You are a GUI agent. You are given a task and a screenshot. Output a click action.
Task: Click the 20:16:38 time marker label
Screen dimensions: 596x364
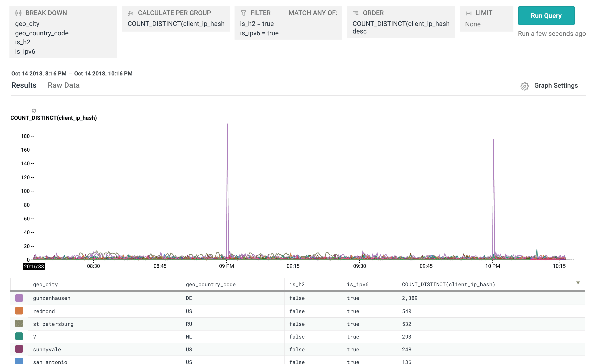point(34,266)
